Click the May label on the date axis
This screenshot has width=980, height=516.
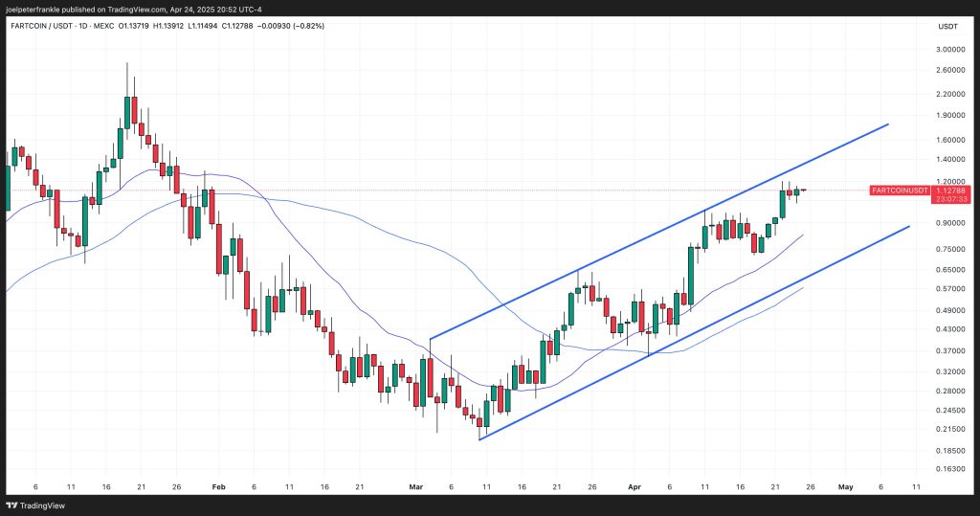[845, 486]
